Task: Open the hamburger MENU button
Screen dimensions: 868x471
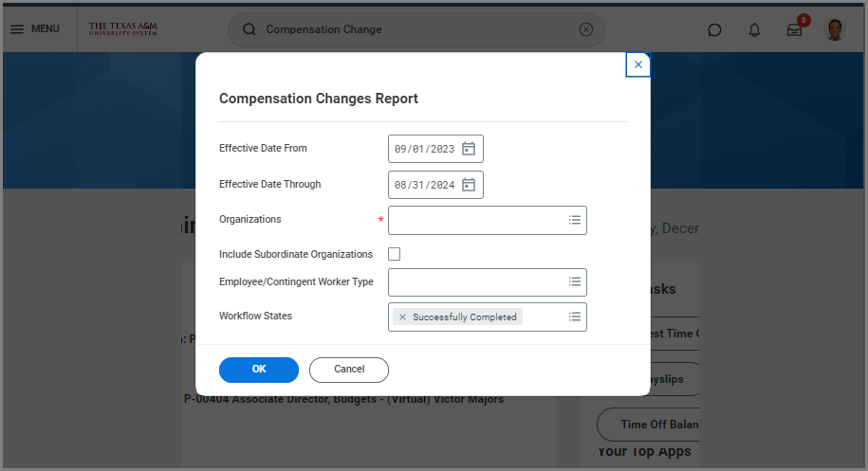Action: (x=34, y=28)
